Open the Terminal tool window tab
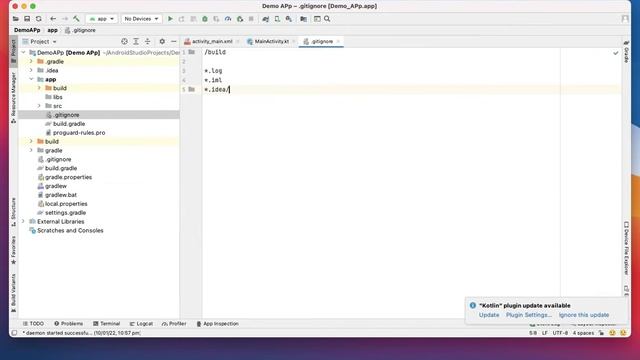Screen dimensions: 640x360 point(107,324)
